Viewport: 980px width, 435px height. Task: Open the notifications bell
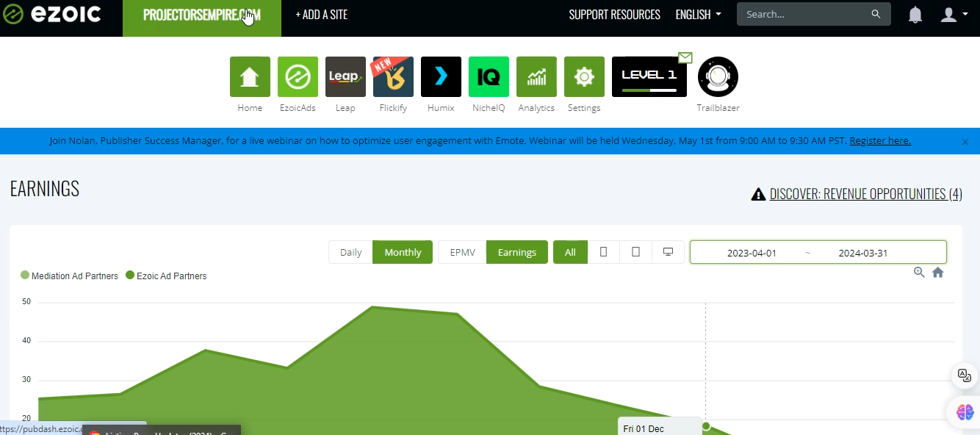click(x=915, y=15)
